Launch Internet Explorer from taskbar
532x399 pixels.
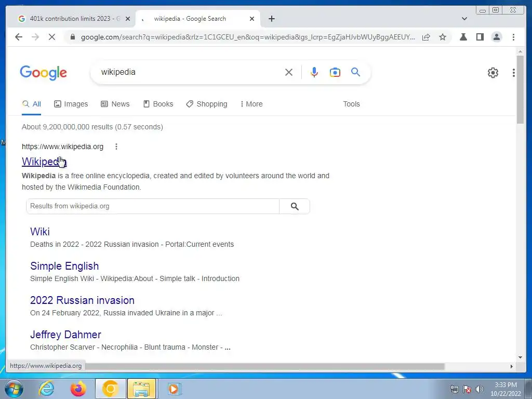46,389
